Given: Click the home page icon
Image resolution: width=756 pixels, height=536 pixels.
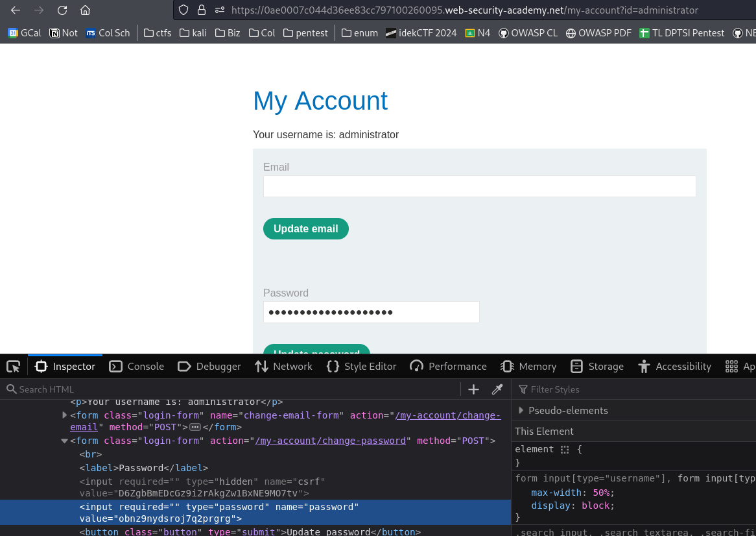Looking at the screenshot, I should 85,10.
